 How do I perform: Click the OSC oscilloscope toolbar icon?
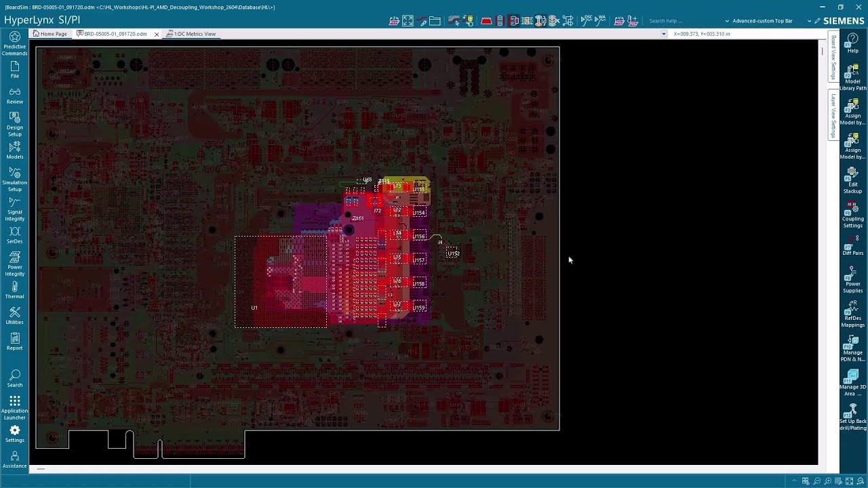[587, 21]
